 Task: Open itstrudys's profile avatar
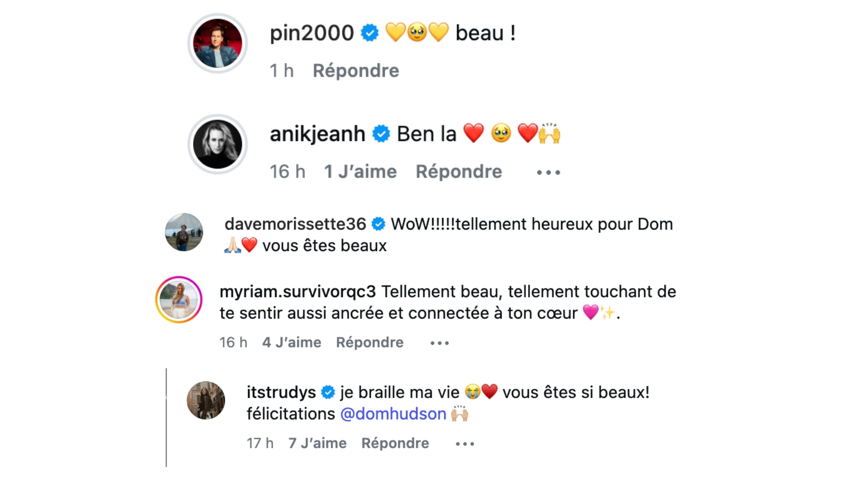206,400
